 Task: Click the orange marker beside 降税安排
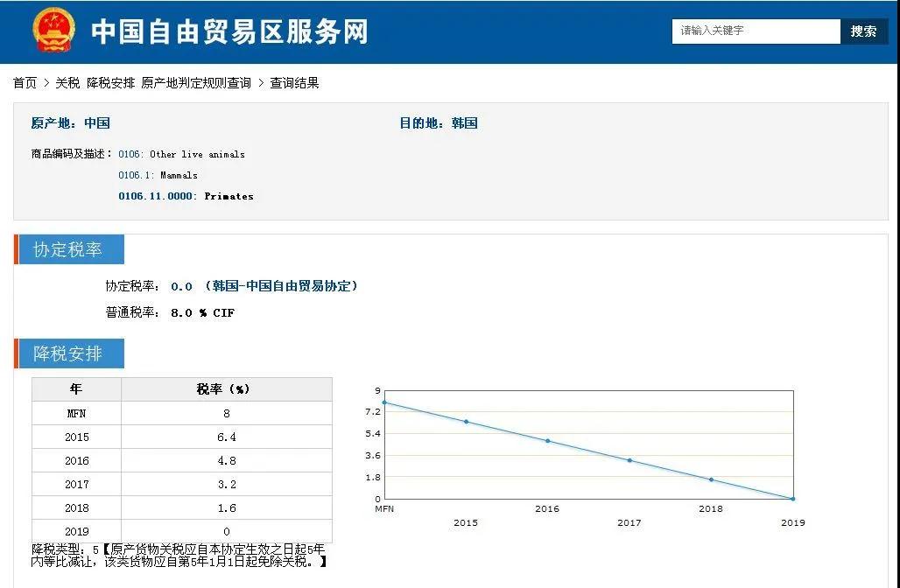pos(18,353)
